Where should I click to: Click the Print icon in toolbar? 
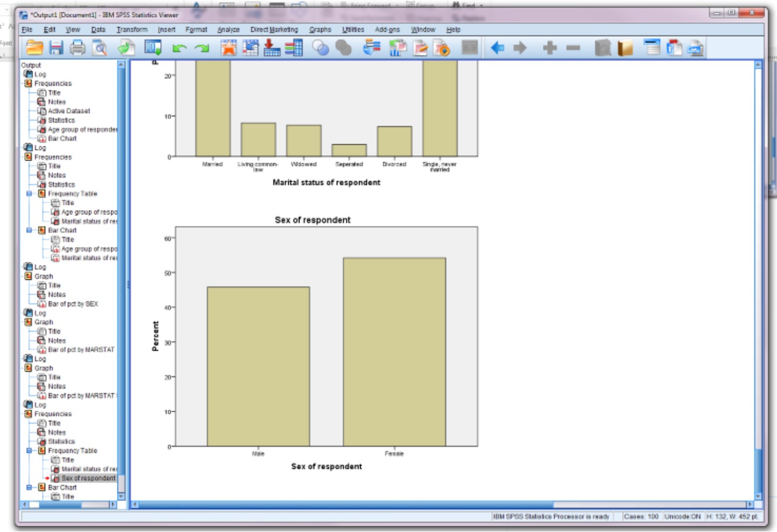click(78, 48)
